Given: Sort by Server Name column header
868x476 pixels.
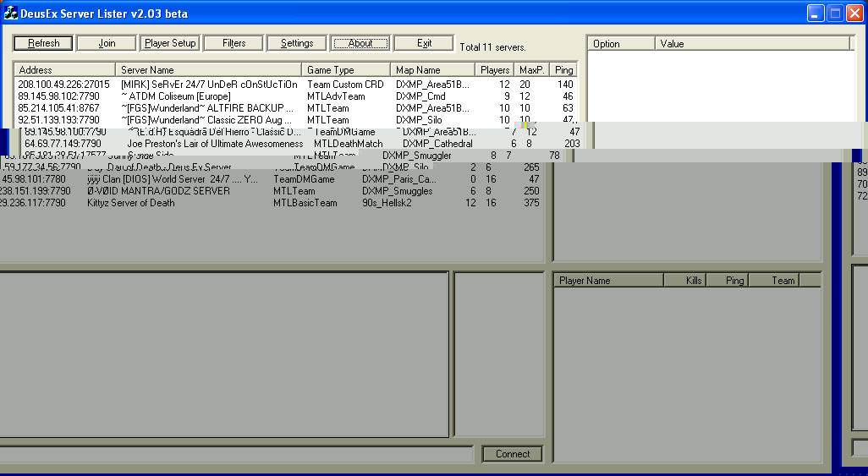Looking at the screenshot, I should pos(209,69).
